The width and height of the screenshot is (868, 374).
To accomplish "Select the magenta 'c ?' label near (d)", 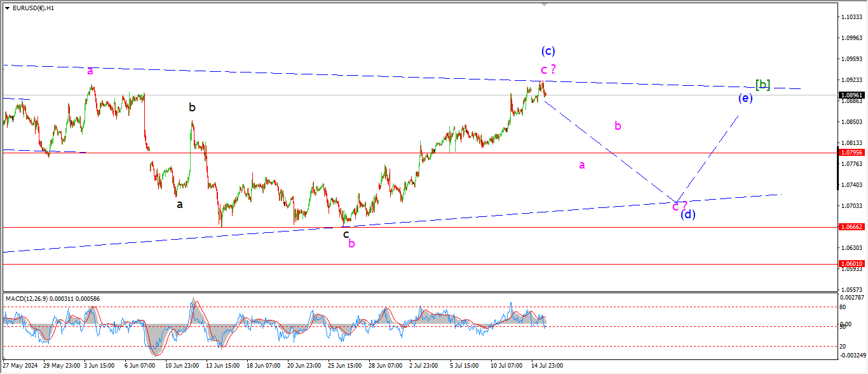I will click(x=680, y=205).
